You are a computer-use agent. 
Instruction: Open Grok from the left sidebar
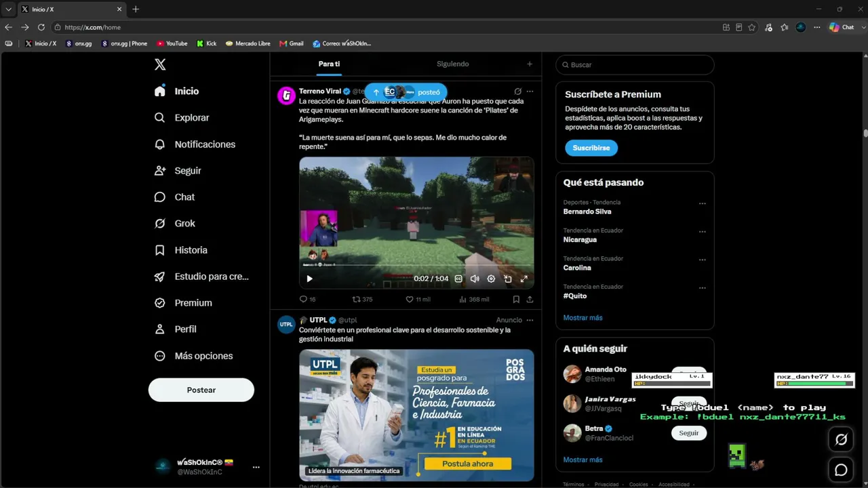pos(174,224)
